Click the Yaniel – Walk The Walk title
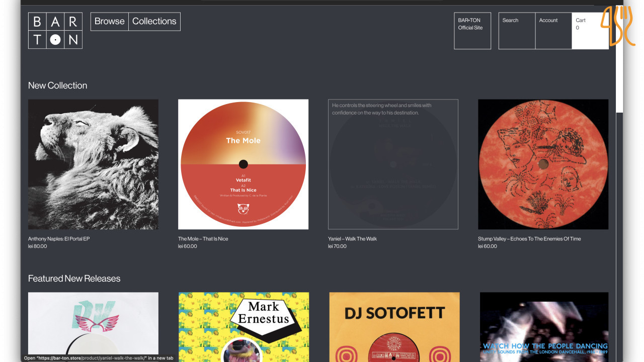This screenshot has height=362, width=644. (x=352, y=239)
